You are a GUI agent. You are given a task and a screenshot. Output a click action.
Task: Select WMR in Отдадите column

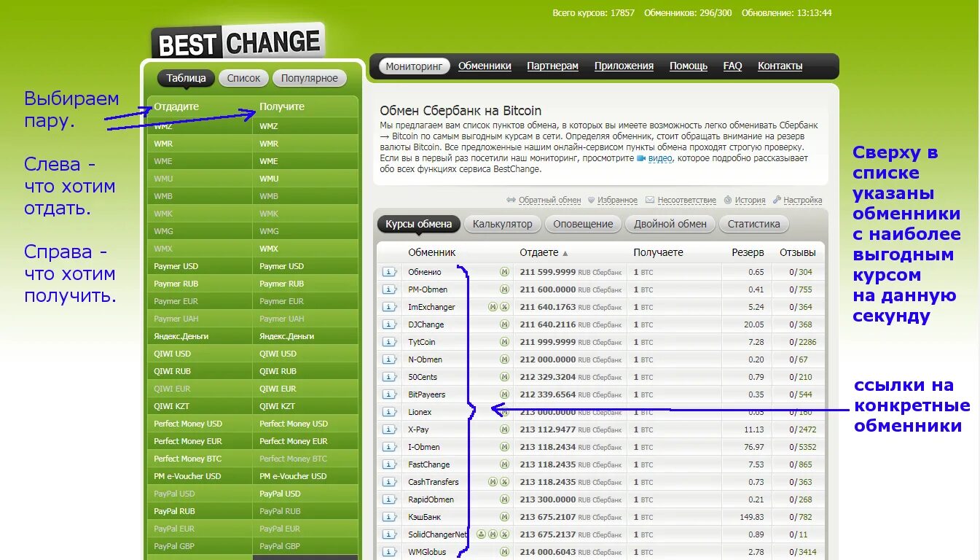(x=200, y=144)
